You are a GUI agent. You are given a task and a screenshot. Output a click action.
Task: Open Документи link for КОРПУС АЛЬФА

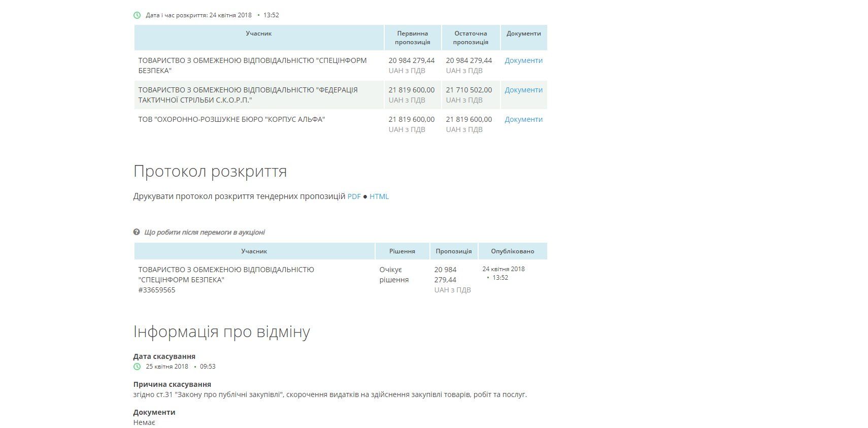(523, 119)
